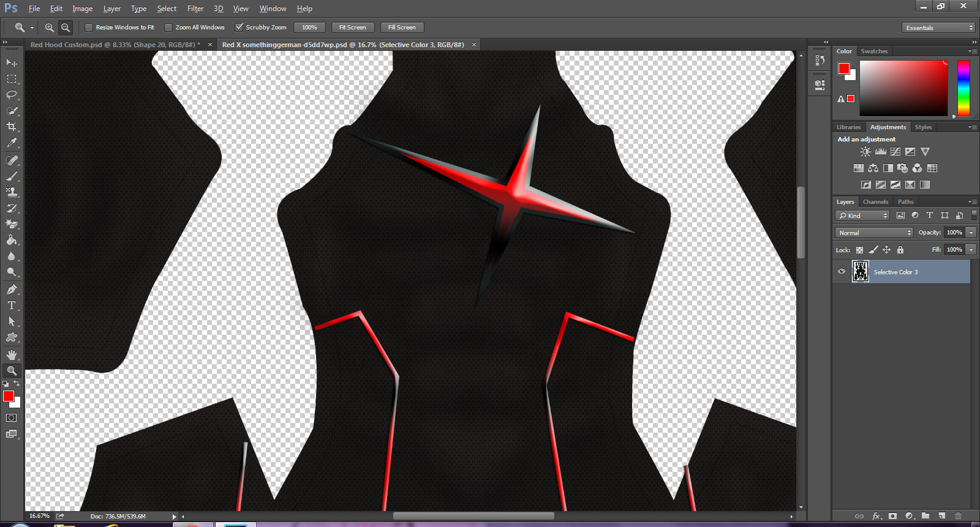Screen dimensions: 980x527
Task: Open the Layer menu
Action: click(x=112, y=9)
